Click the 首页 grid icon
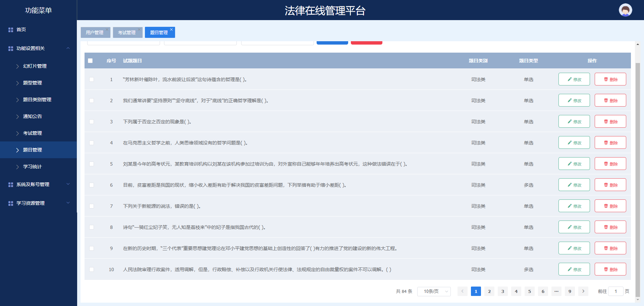The height and width of the screenshot is (306, 644). pyautogui.click(x=11, y=30)
